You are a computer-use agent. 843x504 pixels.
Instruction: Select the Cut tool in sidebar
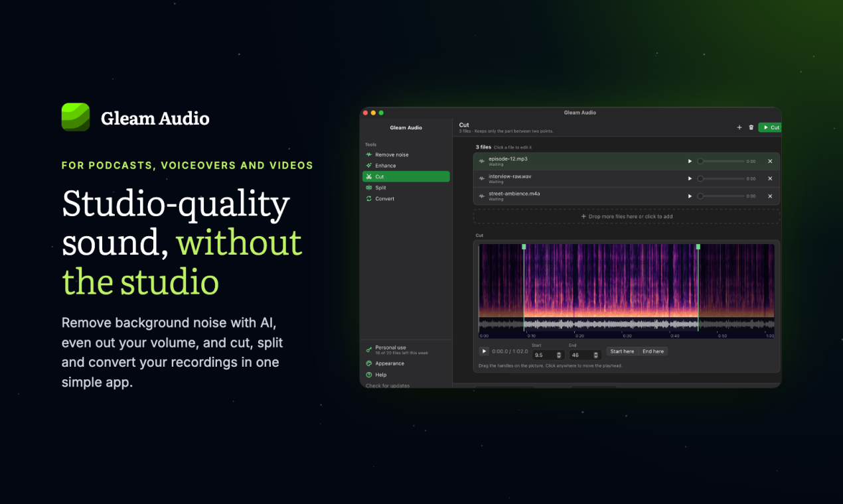click(x=406, y=176)
